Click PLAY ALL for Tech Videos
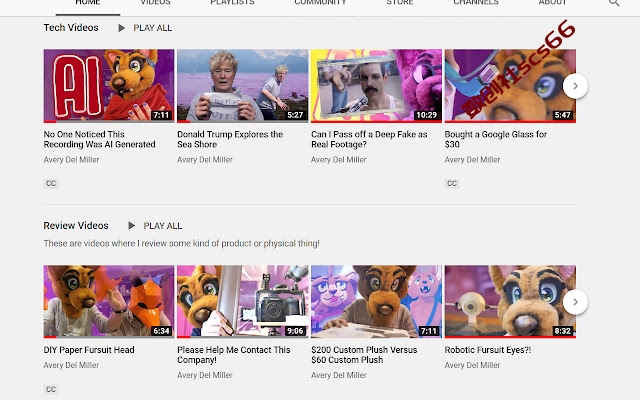Viewport: 640px width, 400px height. pyautogui.click(x=153, y=28)
